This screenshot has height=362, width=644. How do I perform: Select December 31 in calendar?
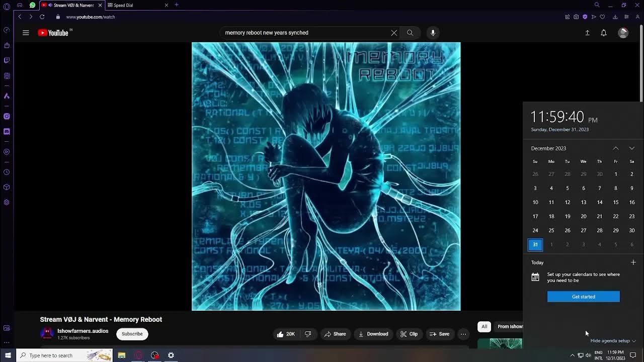pos(535,244)
